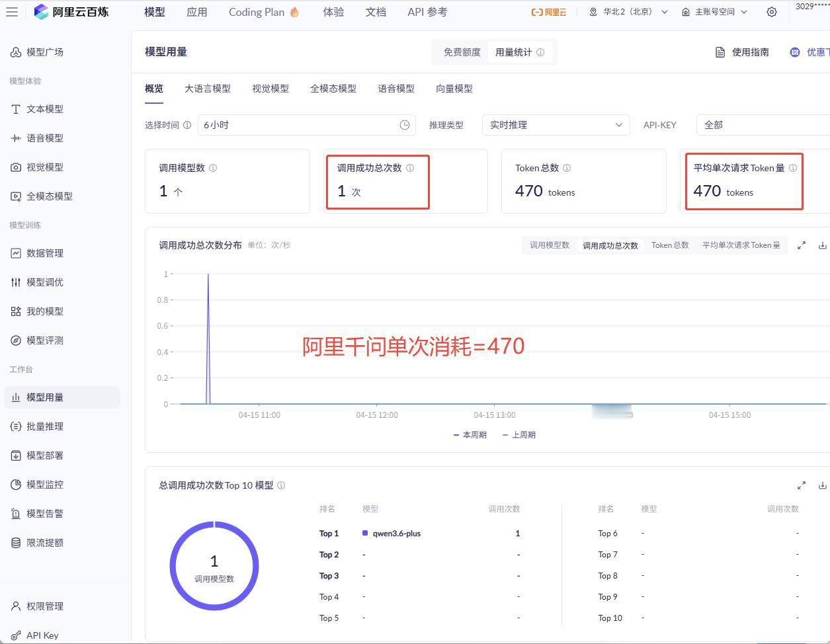Click the 视觉模型 camera icon
Viewport: 830px width, 644px height.
[16, 167]
